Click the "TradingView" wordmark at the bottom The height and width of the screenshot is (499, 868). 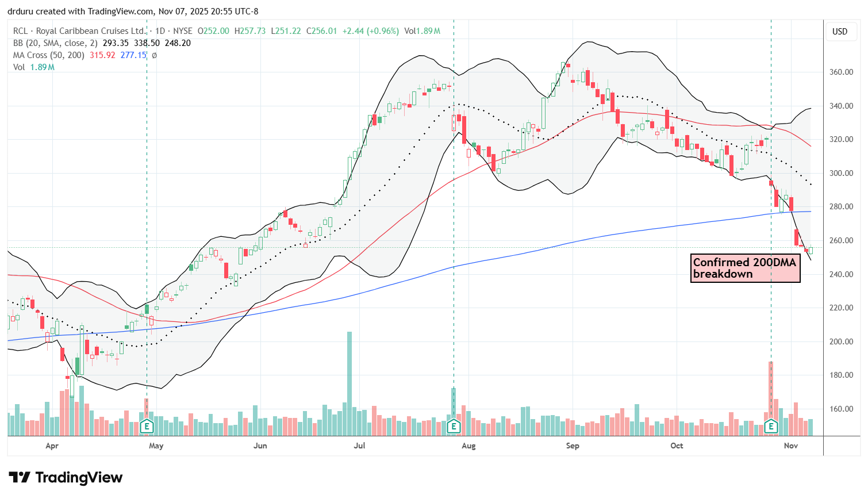(x=79, y=478)
